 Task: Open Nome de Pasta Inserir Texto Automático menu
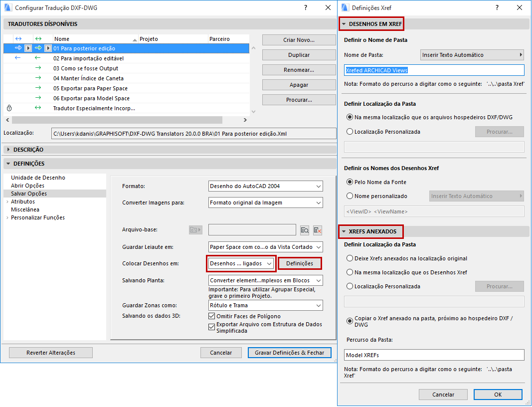[472, 55]
